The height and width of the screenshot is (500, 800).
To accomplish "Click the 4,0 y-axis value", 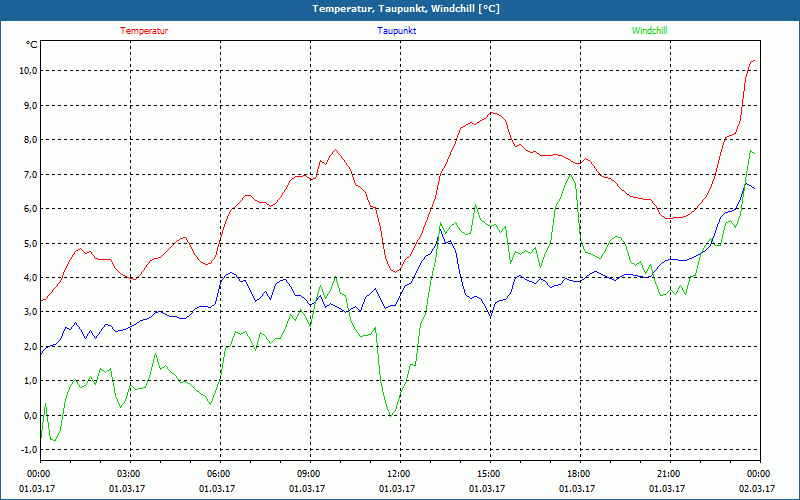I will pos(29,278).
